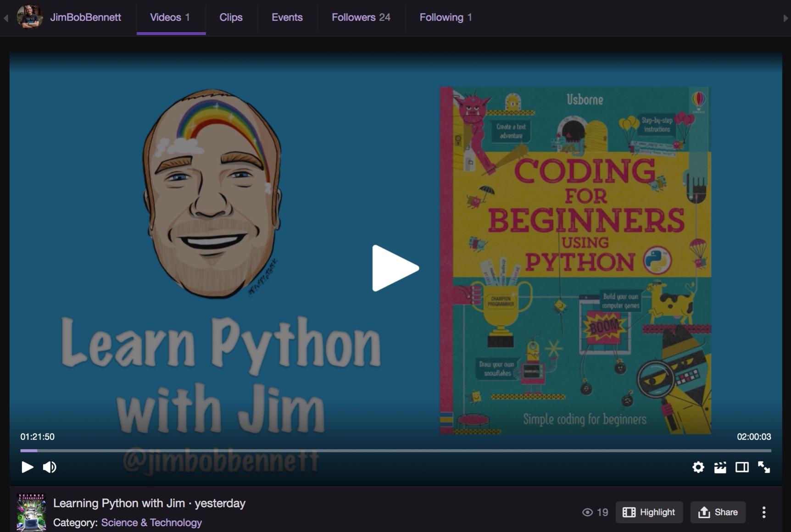Toggle playback with the pause/play control
The height and width of the screenshot is (532, 791).
tap(28, 467)
